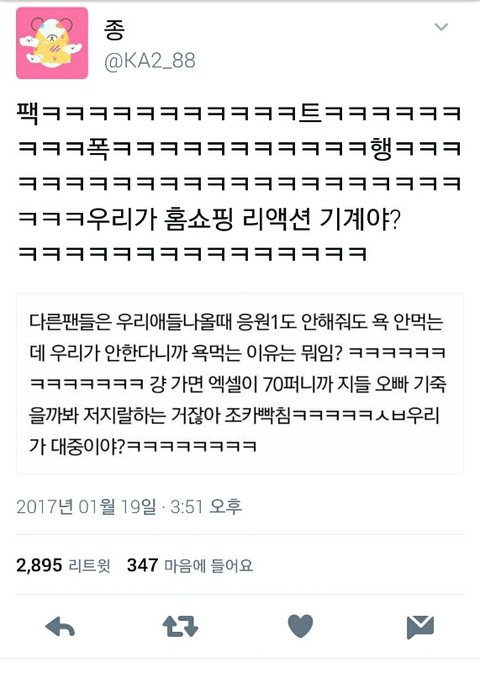Viewport: 480px width, 673px height.
Task: View the 347 마음에 들어요 list
Action: point(190,565)
